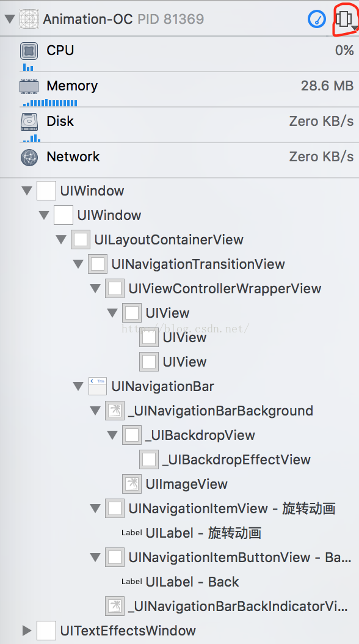Click the Animation-OC app icon
Viewport: 359px width, 644px height.
(29, 19)
